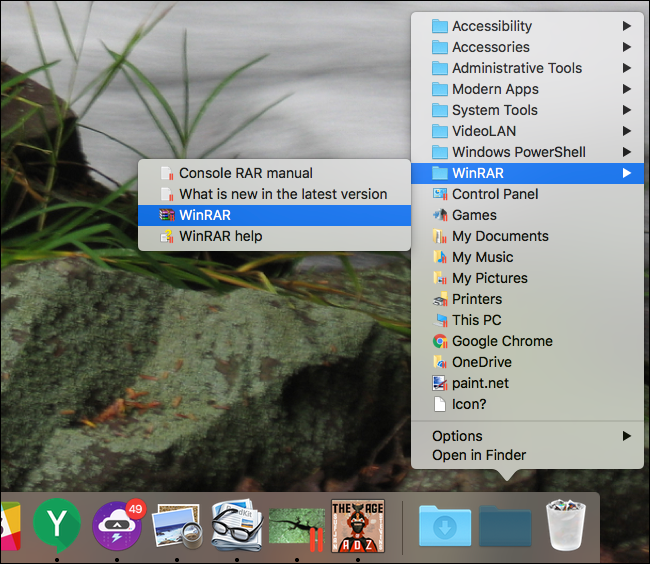This screenshot has height=564, width=650.
Task: Click the Control Panel label text
Action: (495, 194)
